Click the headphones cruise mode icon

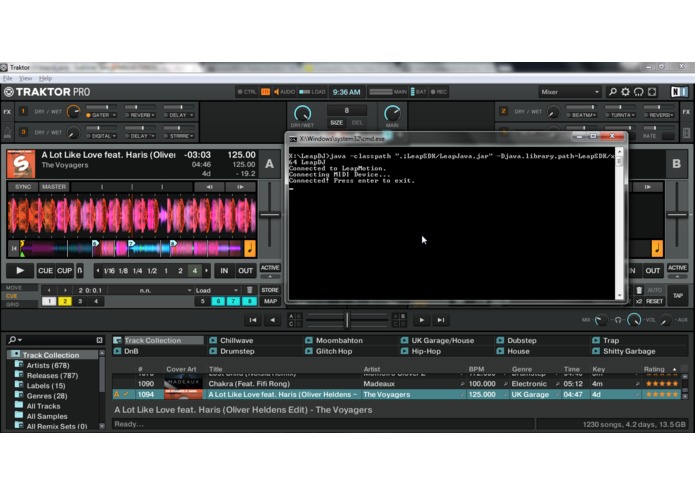[638, 92]
